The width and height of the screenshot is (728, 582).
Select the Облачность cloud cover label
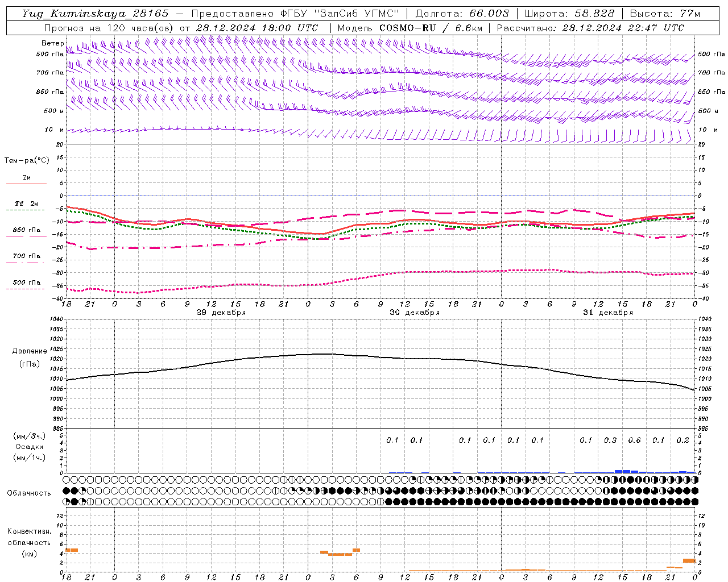click(28, 493)
